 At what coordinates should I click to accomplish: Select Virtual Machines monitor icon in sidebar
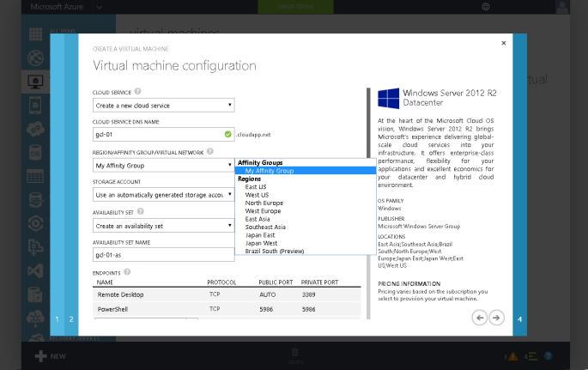click(x=36, y=82)
